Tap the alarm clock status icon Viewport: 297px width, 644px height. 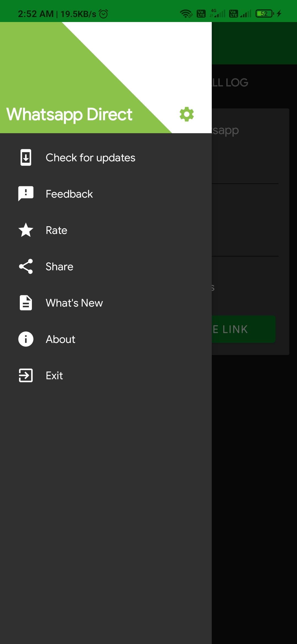click(103, 13)
